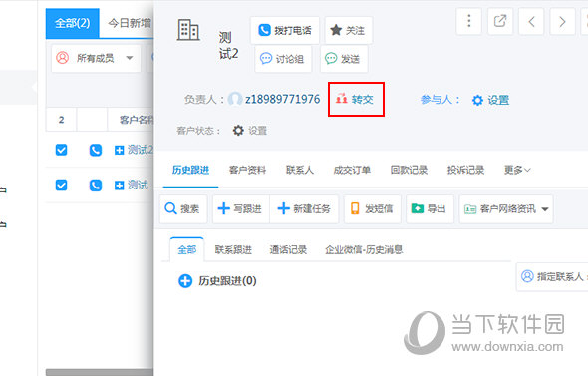This screenshot has width=588, height=376.
Task: Open the 客户状态 设置 gear
Action: coord(250,131)
